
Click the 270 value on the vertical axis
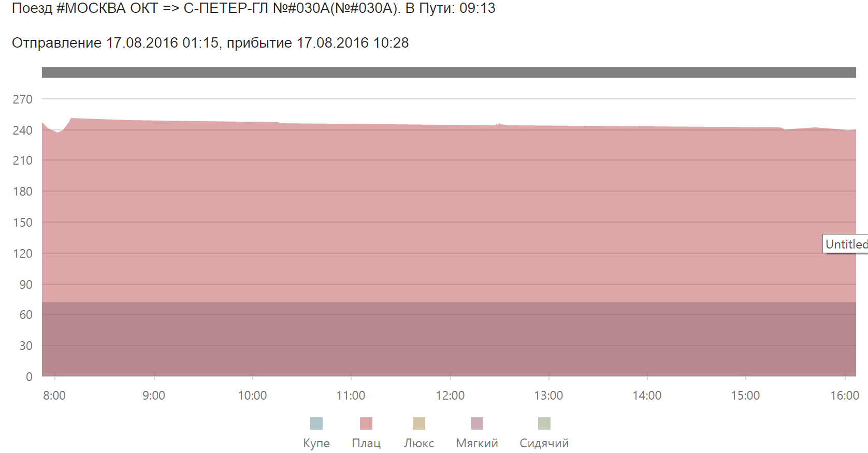[x=23, y=99]
